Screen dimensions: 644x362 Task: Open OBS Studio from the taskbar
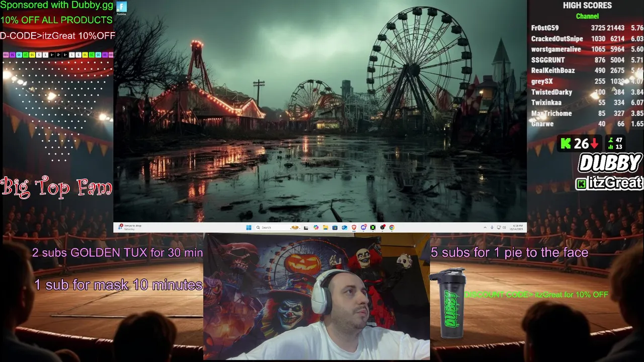click(382, 227)
